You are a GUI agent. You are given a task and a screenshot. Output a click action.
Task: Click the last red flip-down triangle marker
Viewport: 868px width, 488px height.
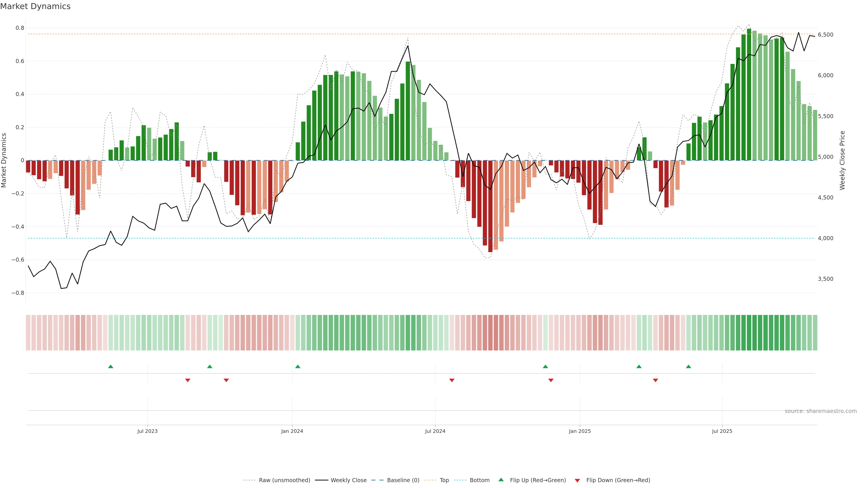(655, 380)
